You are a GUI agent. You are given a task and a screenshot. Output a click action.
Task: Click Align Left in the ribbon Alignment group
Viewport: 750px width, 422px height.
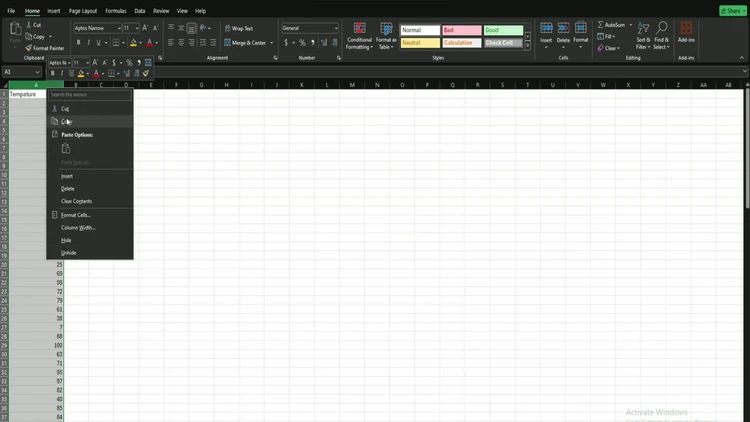point(171,43)
